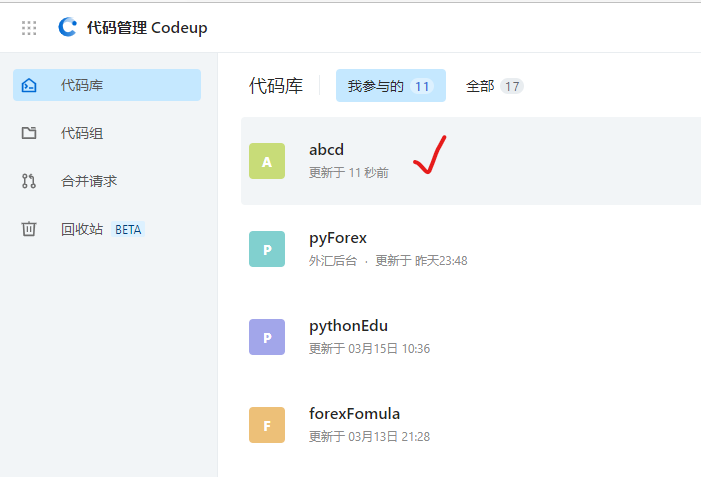
Task: Switch to the 全部 tab
Action: point(494,86)
